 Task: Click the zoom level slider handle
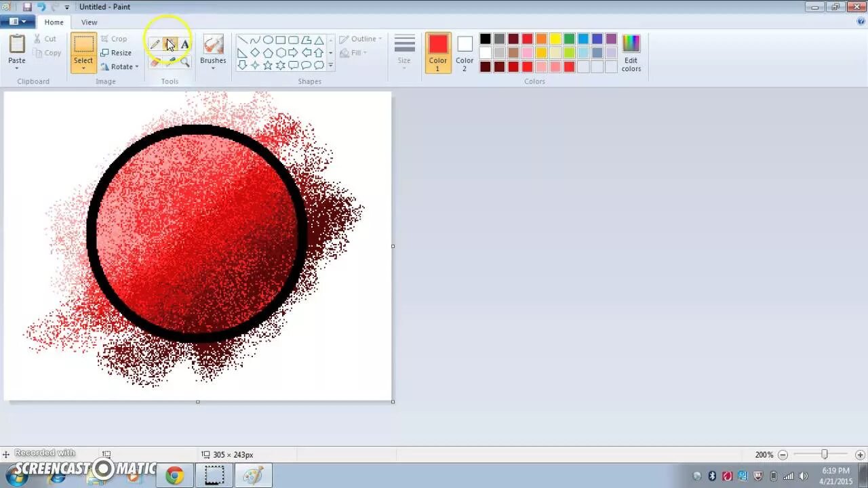pyautogui.click(x=825, y=455)
